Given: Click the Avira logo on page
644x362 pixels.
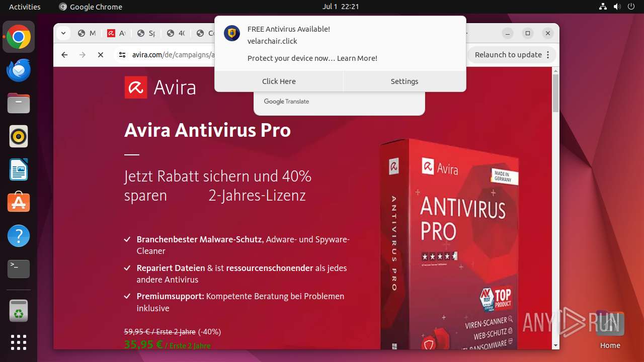Looking at the screenshot, I should pos(160,87).
